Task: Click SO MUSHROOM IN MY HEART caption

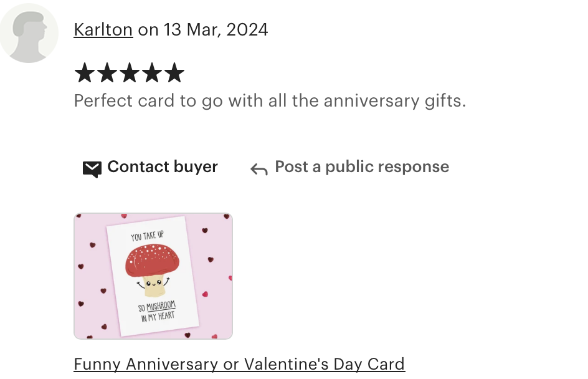Action: tap(157, 312)
